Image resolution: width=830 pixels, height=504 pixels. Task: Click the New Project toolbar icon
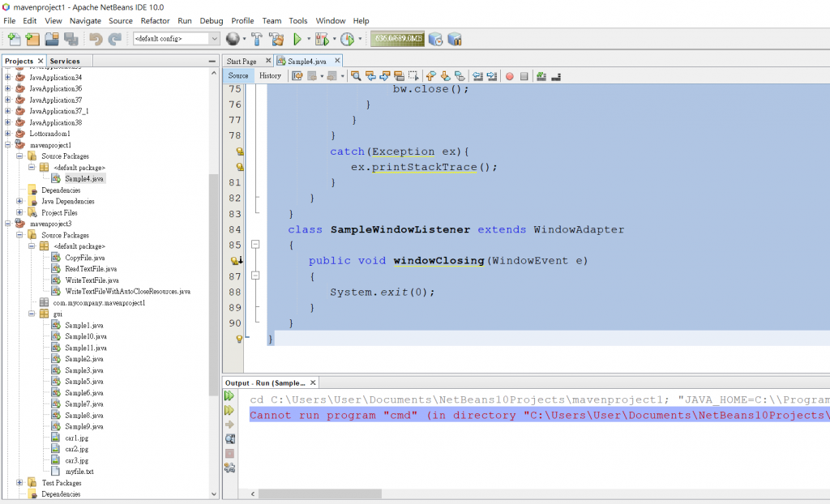pos(32,39)
